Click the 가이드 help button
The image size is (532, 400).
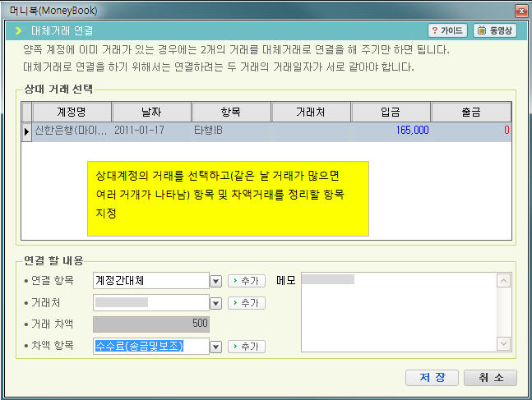[447, 30]
